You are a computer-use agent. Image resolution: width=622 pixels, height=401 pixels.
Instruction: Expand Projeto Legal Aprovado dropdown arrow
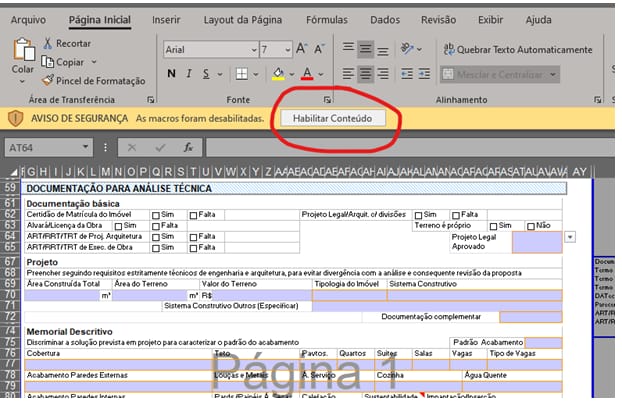tap(570, 237)
